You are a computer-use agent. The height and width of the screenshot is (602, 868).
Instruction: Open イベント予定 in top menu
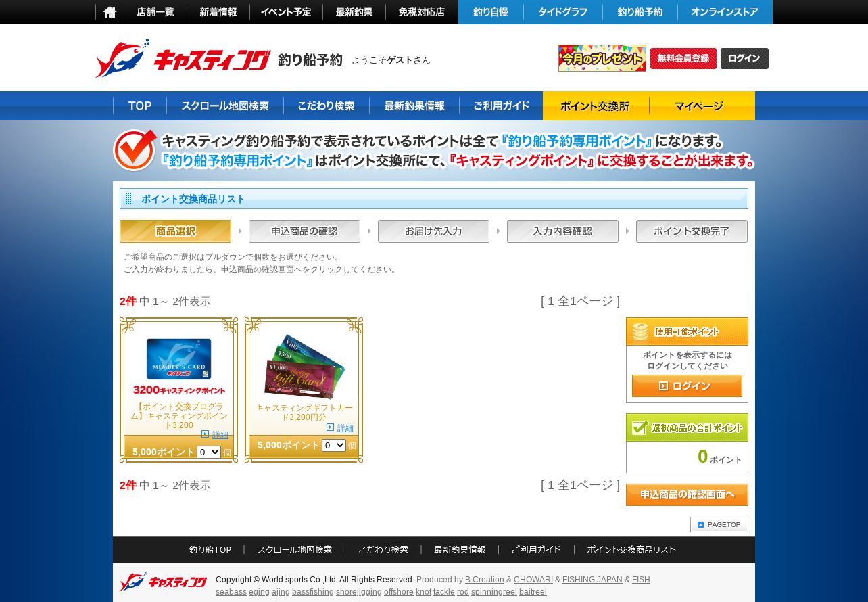pyautogui.click(x=286, y=12)
